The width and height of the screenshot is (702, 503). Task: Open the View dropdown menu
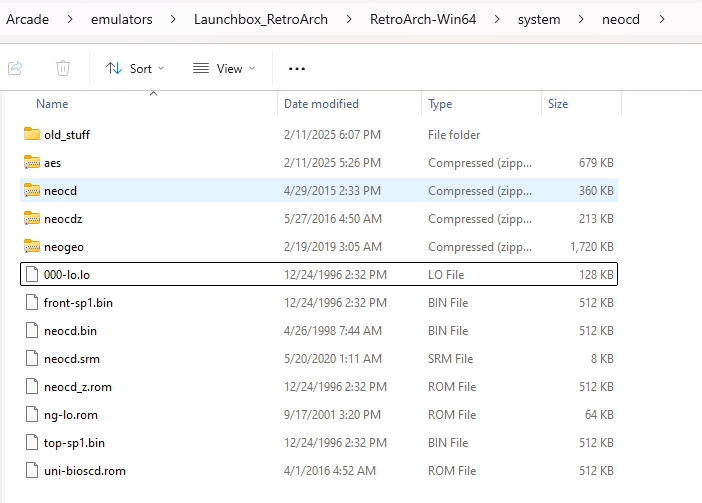coord(224,68)
